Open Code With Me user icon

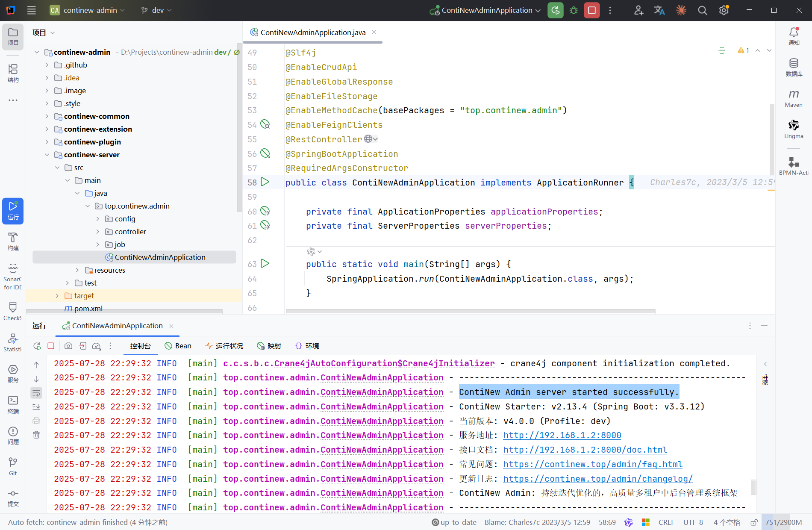click(x=638, y=10)
